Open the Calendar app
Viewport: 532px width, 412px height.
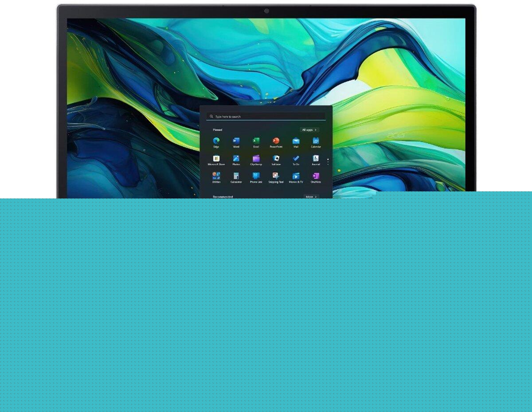(x=316, y=141)
